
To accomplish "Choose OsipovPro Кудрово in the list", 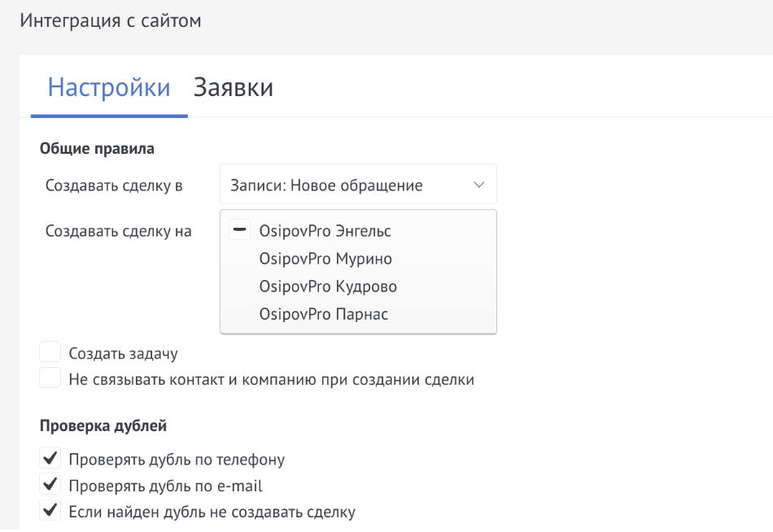I will point(328,287).
